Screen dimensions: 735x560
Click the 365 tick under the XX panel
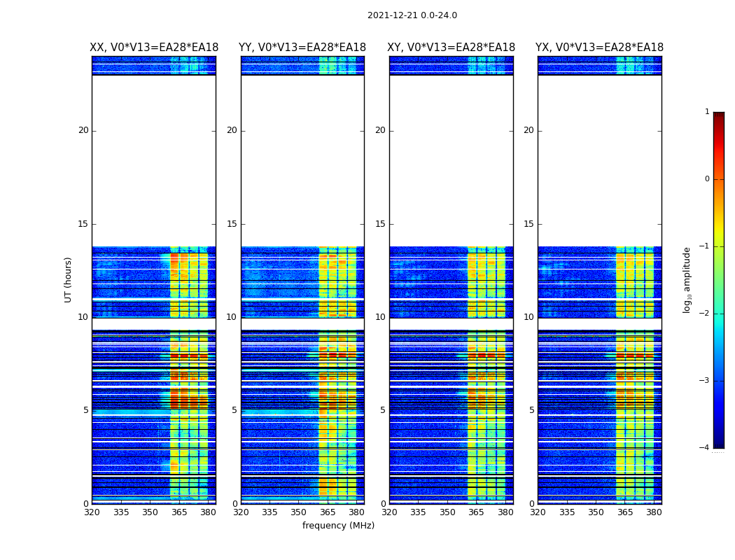click(179, 512)
